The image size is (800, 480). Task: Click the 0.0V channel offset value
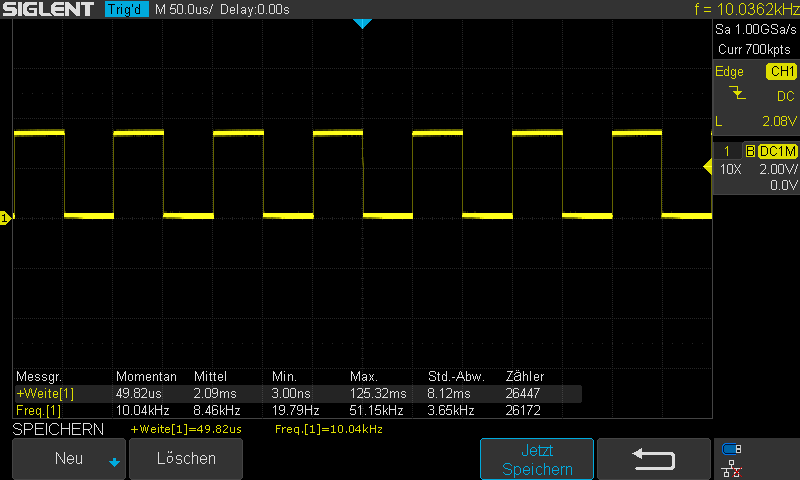pos(783,185)
